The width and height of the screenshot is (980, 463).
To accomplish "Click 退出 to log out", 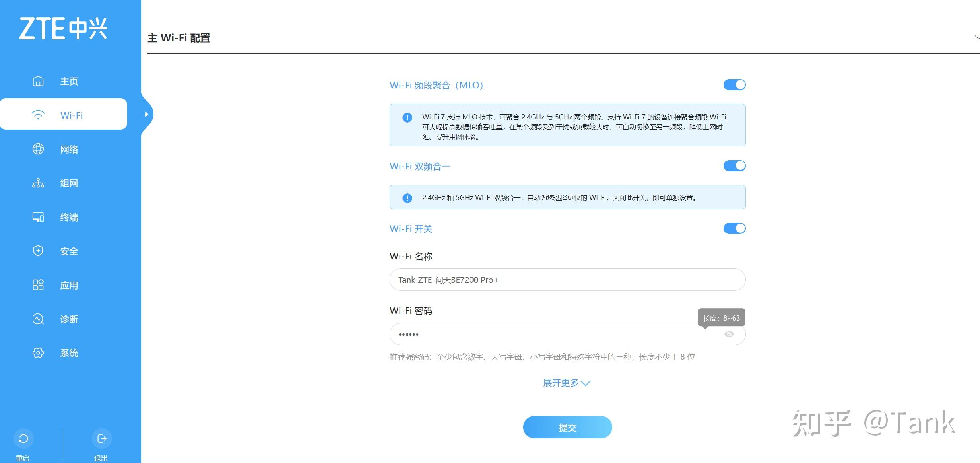I will pos(101,439).
